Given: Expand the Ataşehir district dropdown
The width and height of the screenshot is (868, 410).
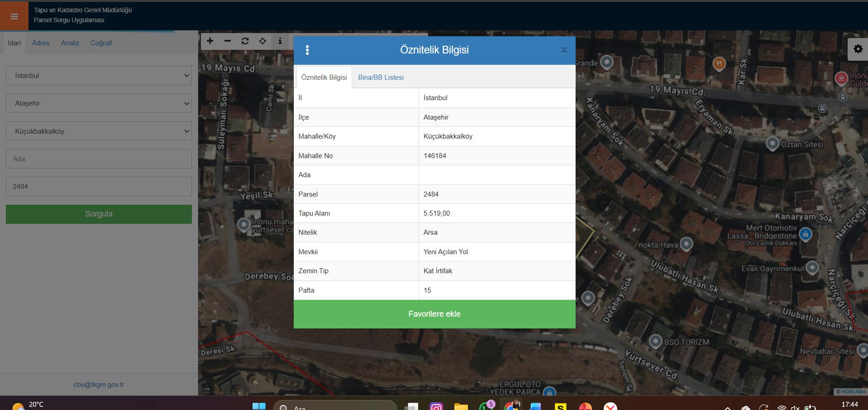Looking at the screenshot, I should pos(99,103).
